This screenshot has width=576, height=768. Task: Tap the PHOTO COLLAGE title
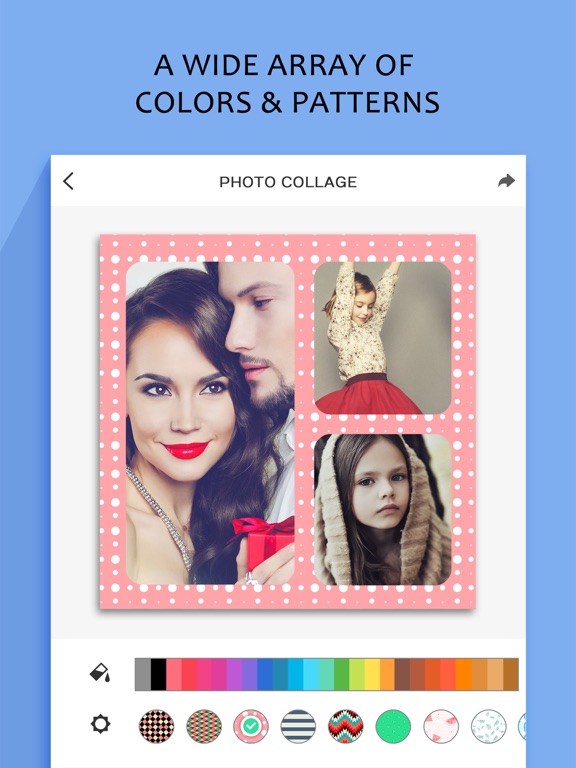point(288,182)
